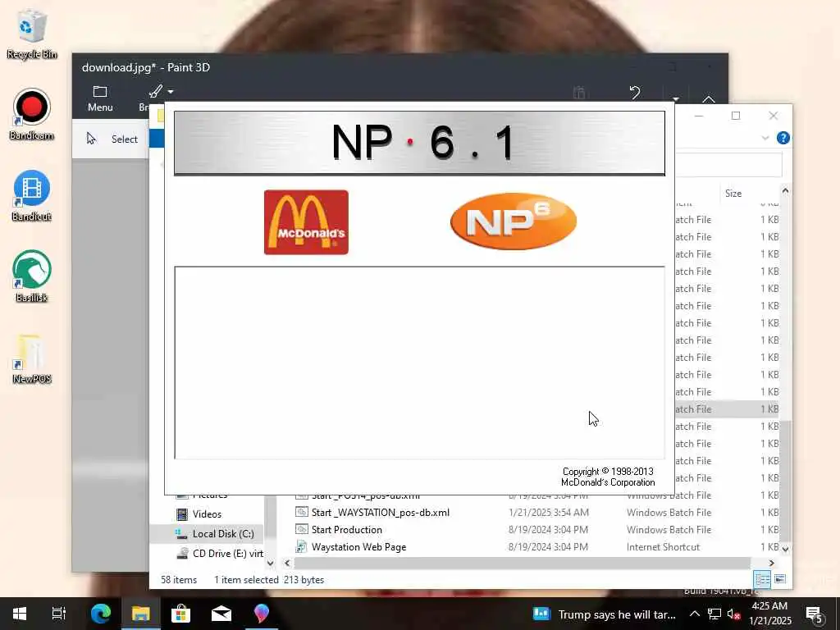Click the horizontal scrollbar right arrow in File Explorer
The width and height of the screenshot is (840, 630).
[x=771, y=563]
